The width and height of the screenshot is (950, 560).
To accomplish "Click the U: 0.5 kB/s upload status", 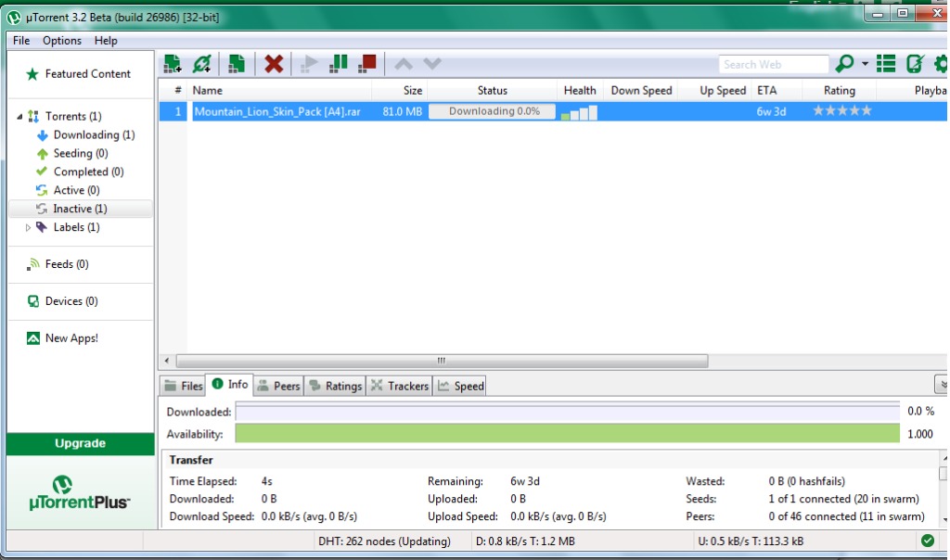I will point(751,541).
